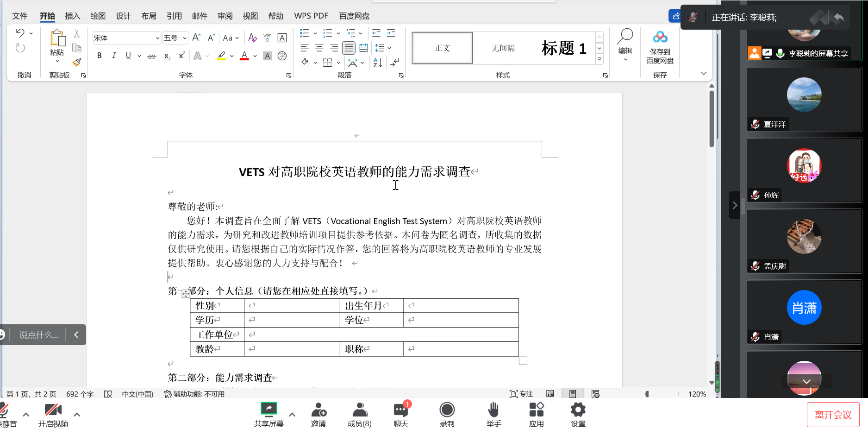This screenshot has width=868, height=429.
Task: Click the bullet list icon
Action: pyautogui.click(x=304, y=33)
